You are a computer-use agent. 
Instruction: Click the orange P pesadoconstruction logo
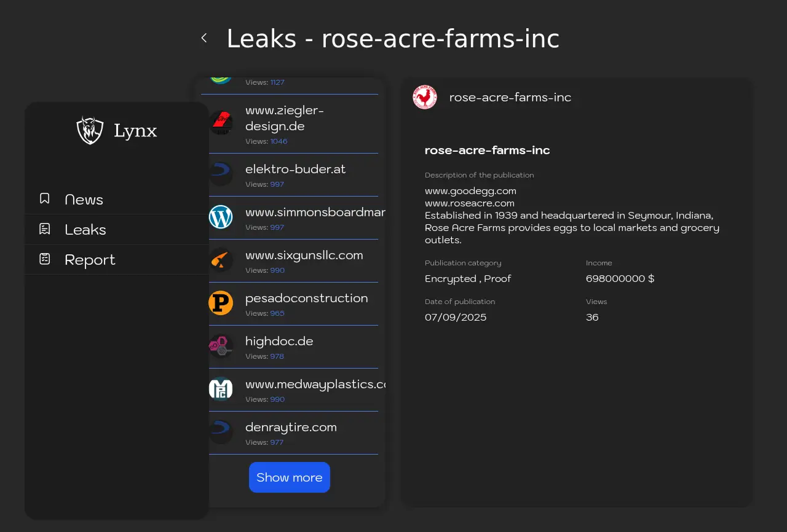pos(221,303)
